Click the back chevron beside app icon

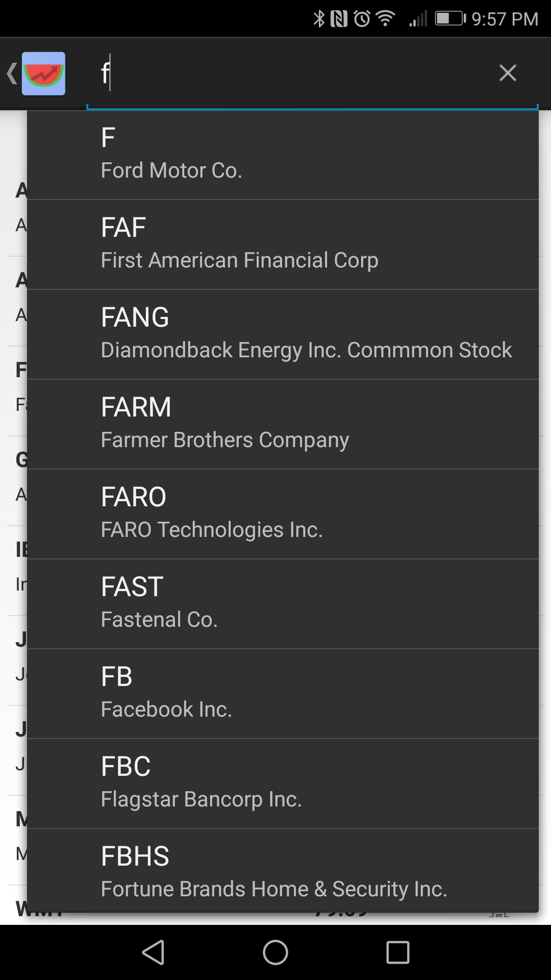(x=11, y=73)
